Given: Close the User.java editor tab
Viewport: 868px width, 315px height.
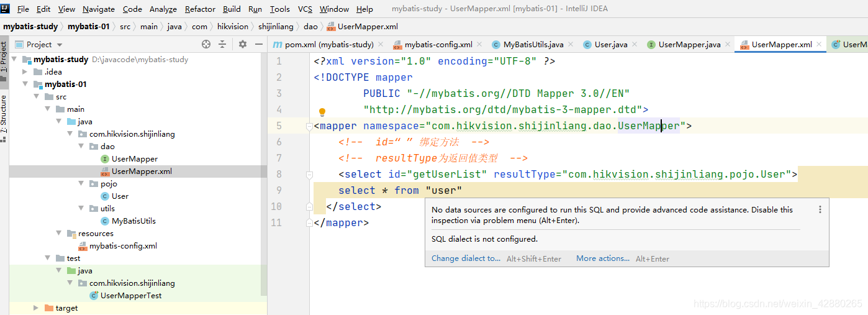Looking at the screenshot, I should (635, 45).
